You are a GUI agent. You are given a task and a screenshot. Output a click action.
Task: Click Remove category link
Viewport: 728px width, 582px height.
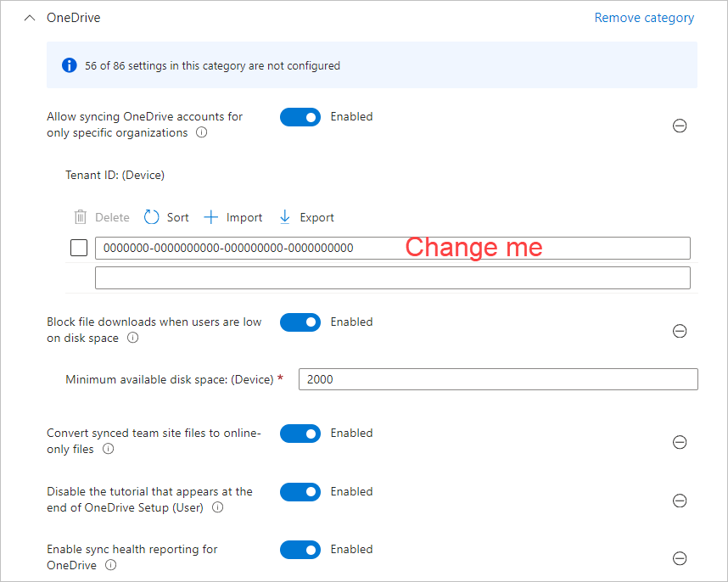pos(644,18)
